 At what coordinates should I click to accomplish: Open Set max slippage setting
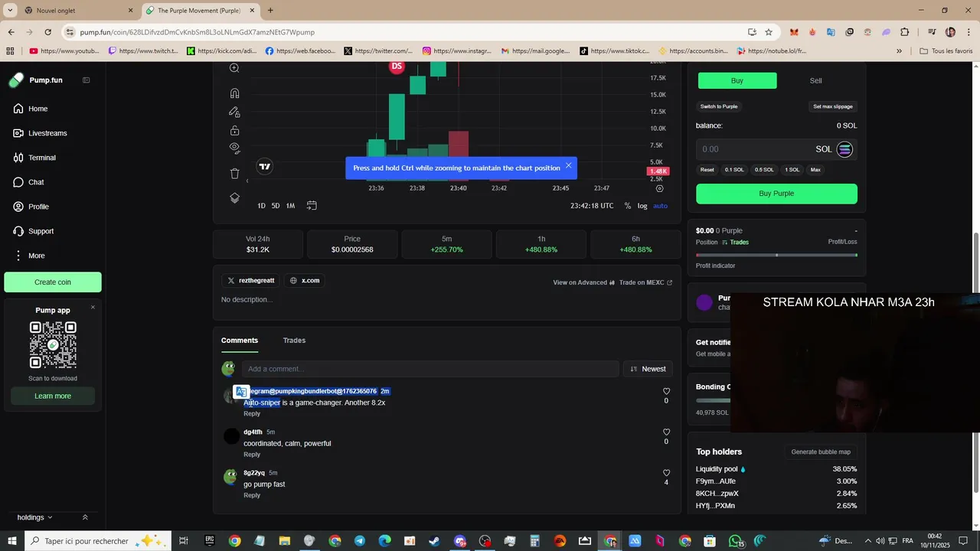(x=832, y=106)
